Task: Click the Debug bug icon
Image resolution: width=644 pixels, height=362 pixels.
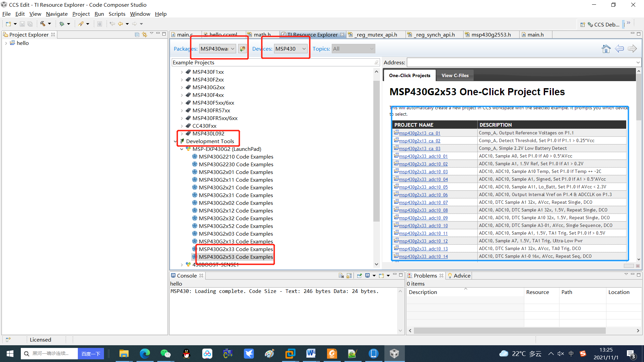Action: (x=62, y=24)
